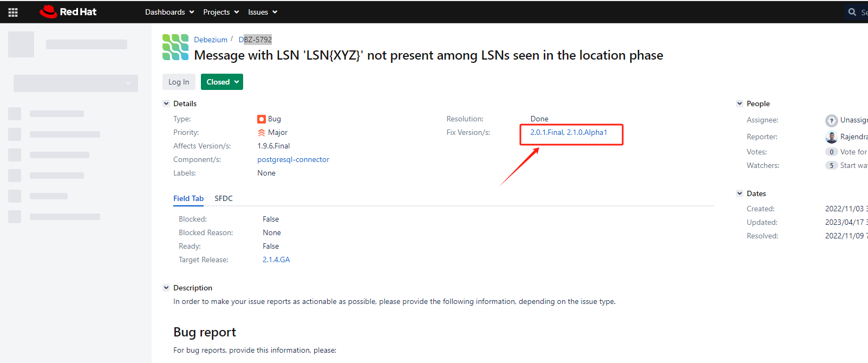Screen dimensions: 868x363
Task: Click the Red Hat logo
Action: pyautogui.click(x=68, y=12)
